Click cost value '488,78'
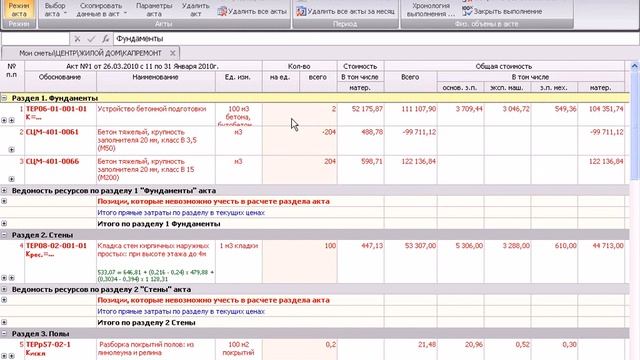640x360 pixels. tap(371, 132)
